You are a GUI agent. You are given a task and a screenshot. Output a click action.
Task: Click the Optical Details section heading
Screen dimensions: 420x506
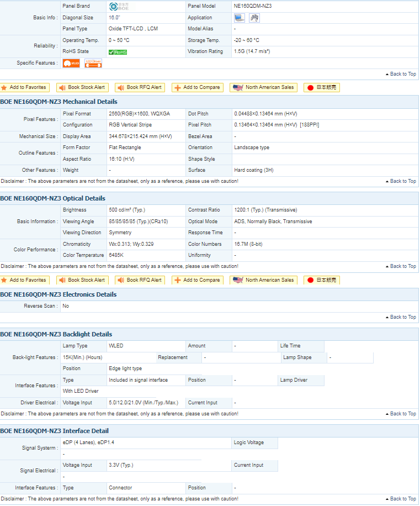click(53, 198)
